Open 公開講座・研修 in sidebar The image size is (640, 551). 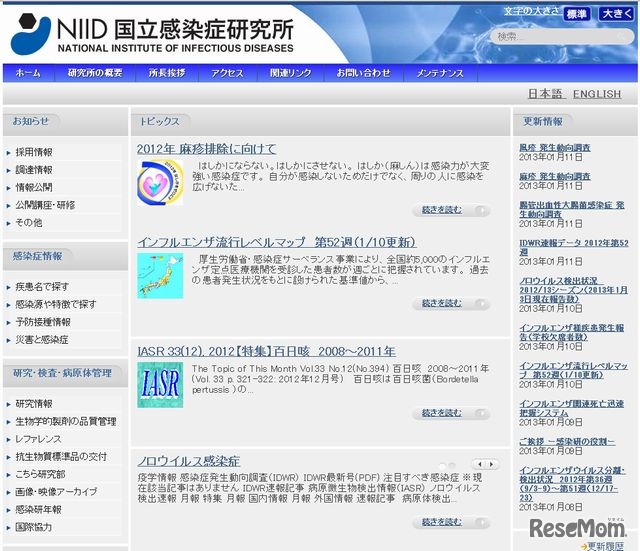tap(45, 205)
